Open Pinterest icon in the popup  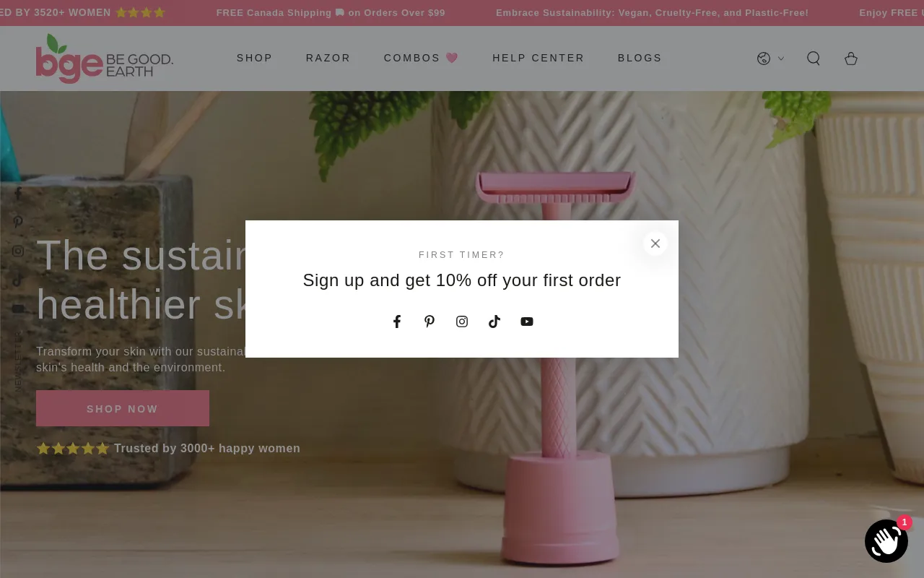tap(430, 322)
